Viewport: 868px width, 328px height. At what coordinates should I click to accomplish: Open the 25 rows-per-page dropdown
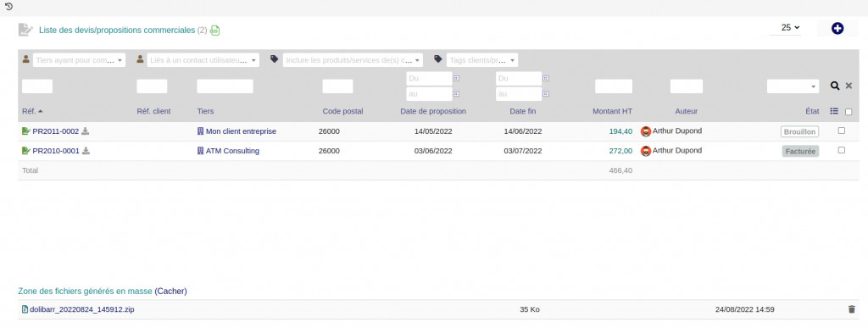click(785, 28)
